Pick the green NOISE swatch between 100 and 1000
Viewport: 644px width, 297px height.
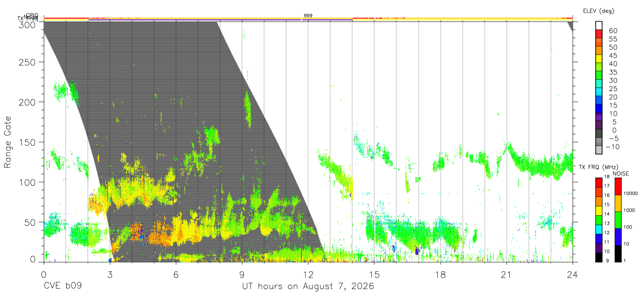(618, 220)
